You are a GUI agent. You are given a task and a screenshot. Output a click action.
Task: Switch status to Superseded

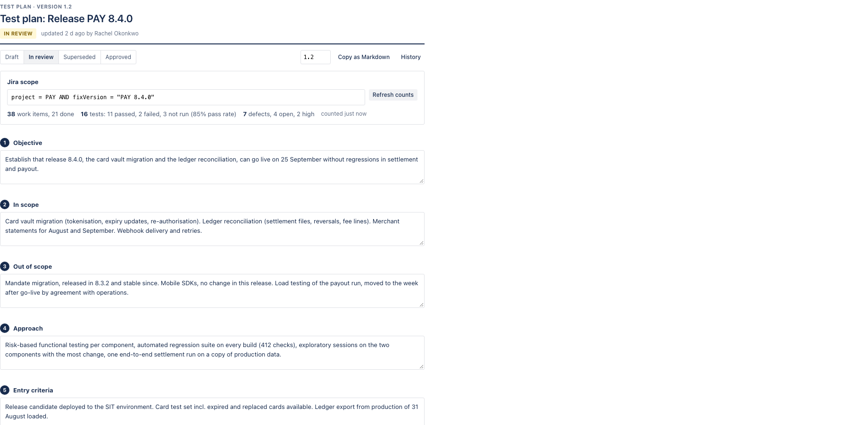(x=79, y=57)
